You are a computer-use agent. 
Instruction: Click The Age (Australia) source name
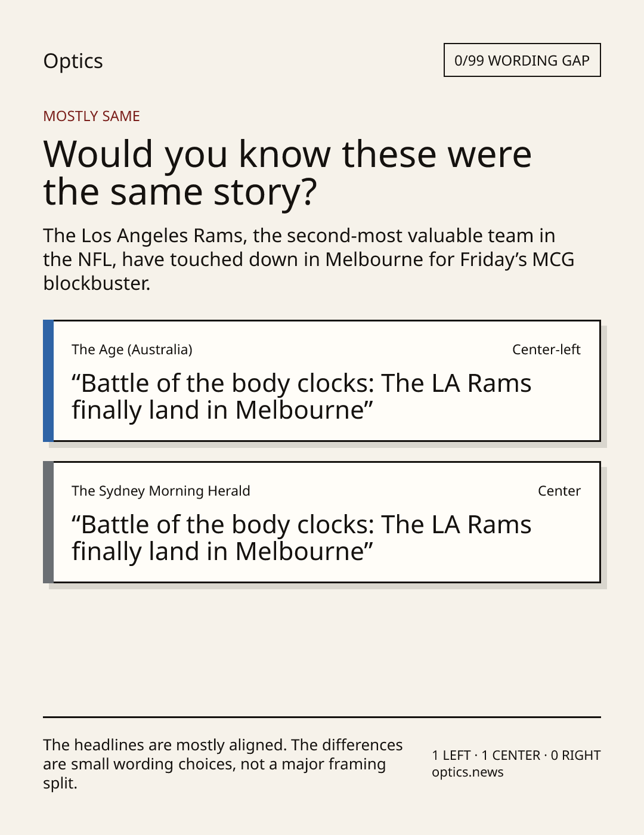pos(132,350)
